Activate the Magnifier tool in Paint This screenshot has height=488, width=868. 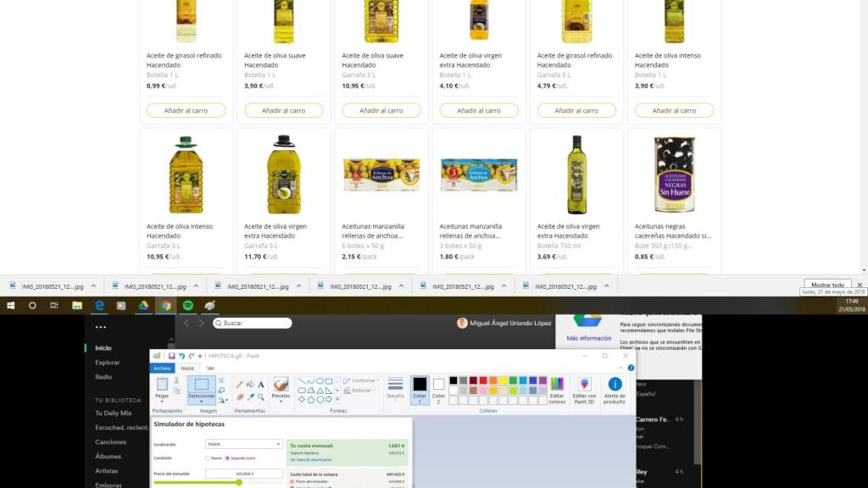(x=260, y=396)
